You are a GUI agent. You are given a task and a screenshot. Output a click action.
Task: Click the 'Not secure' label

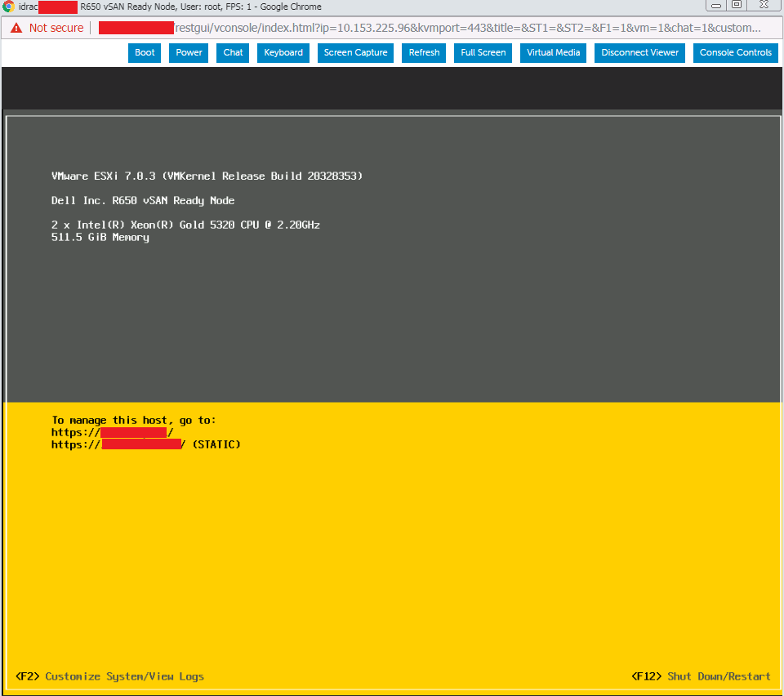56,28
